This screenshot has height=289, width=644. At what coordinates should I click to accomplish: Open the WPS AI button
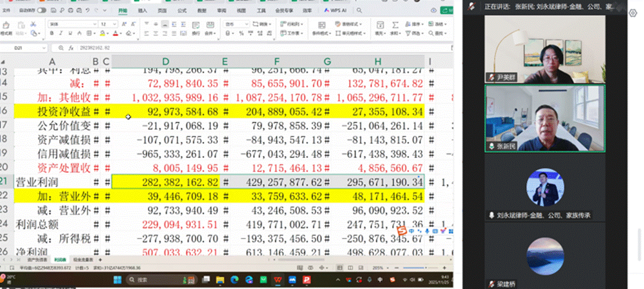coord(337,10)
